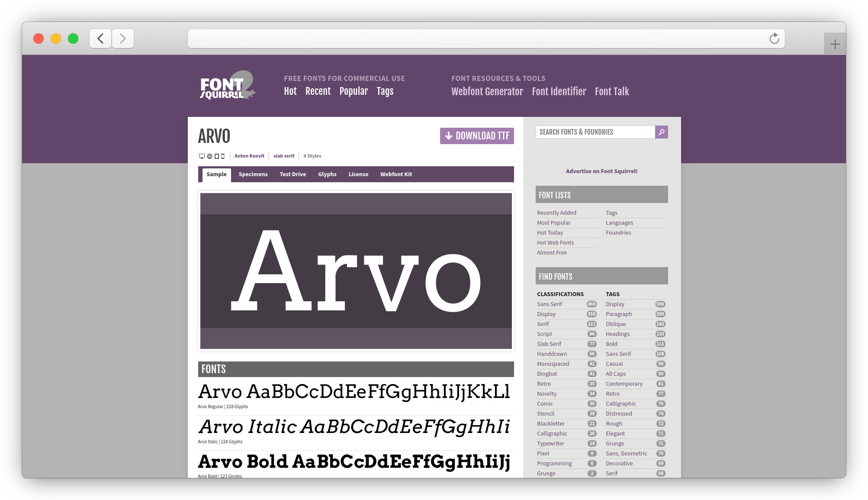Screen dimensions: 868x500
Task: Open the Font Identifier tool
Action: [x=559, y=91]
